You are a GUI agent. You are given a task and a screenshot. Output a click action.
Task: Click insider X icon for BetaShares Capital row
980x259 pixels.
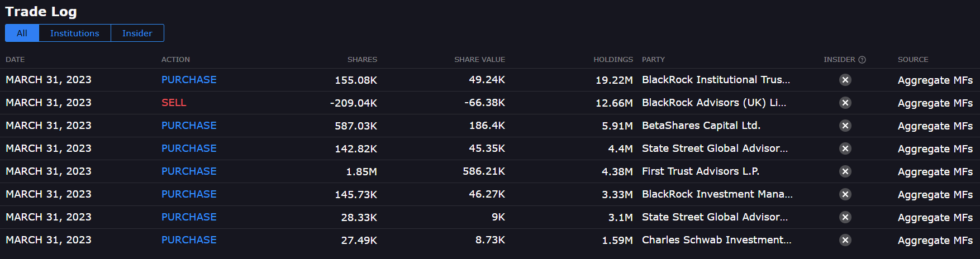coord(845,126)
